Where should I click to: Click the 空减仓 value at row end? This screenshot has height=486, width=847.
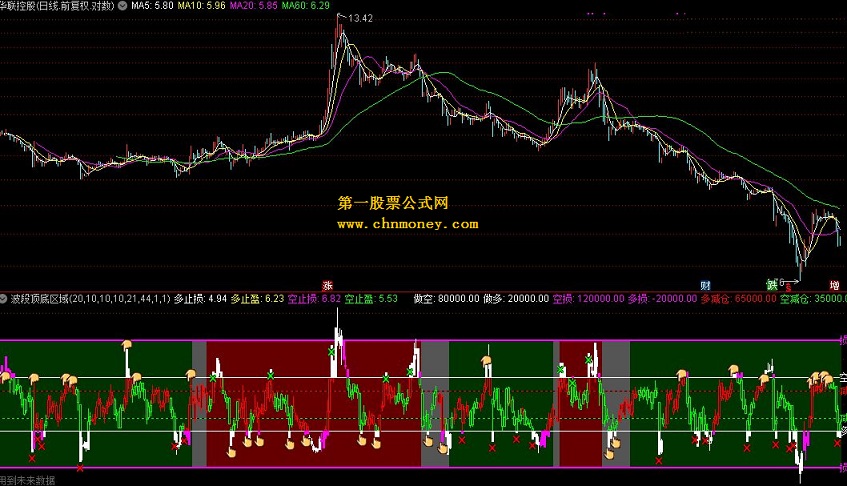coord(814,299)
